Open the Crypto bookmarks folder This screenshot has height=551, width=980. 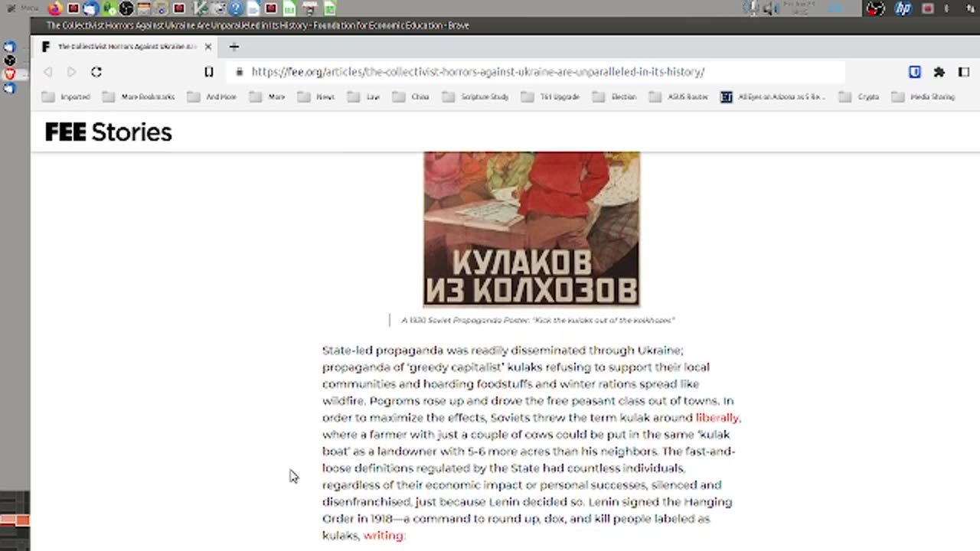859,97
